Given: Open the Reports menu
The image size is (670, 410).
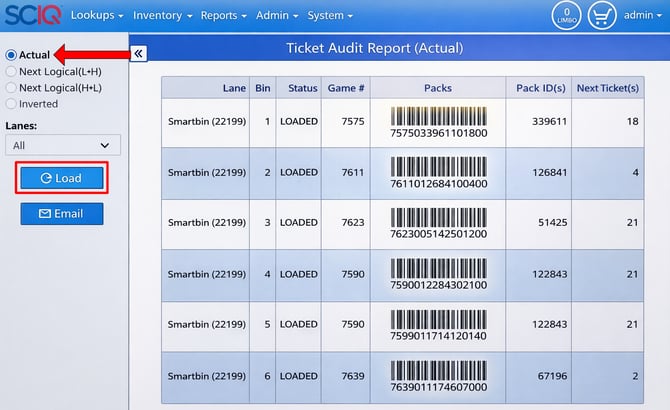Looking at the screenshot, I should [x=223, y=15].
